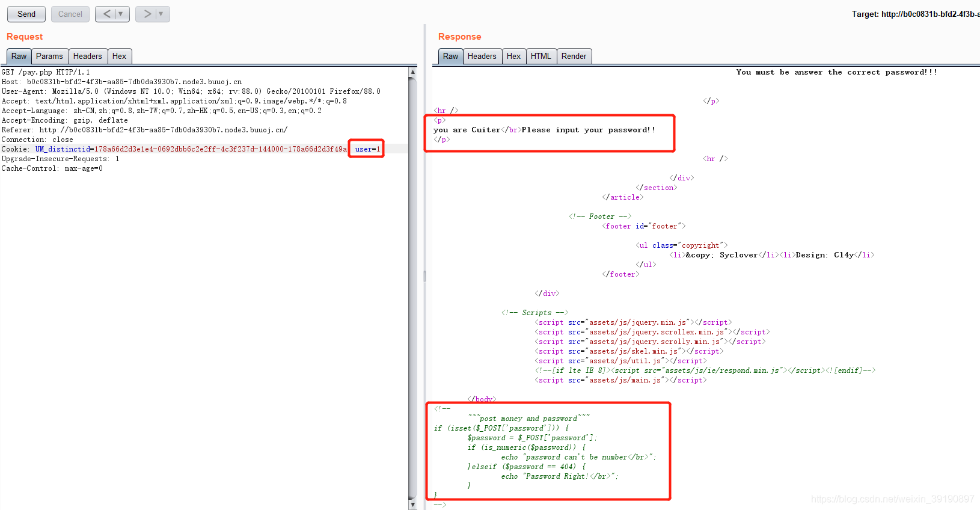Go forward with the right arrow button
The height and width of the screenshot is (510, 980).
147,14
